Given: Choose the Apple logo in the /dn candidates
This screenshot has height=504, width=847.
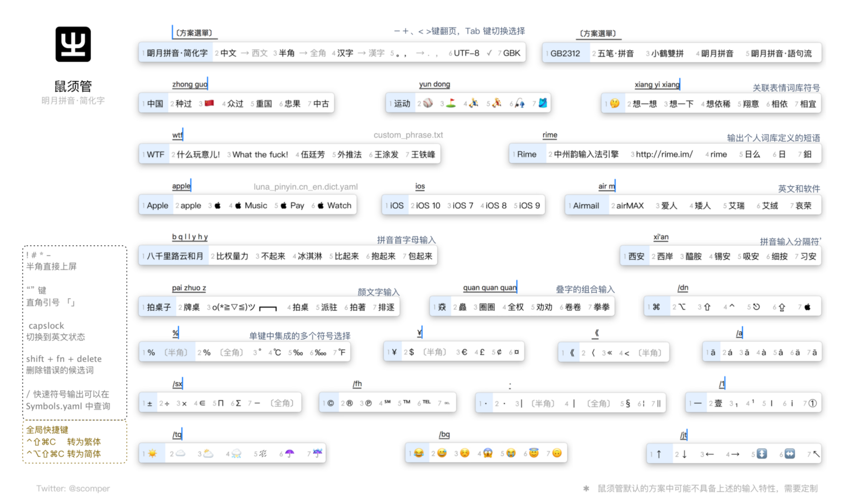Looking at the screenshot, I should click(x=807, y=307).
